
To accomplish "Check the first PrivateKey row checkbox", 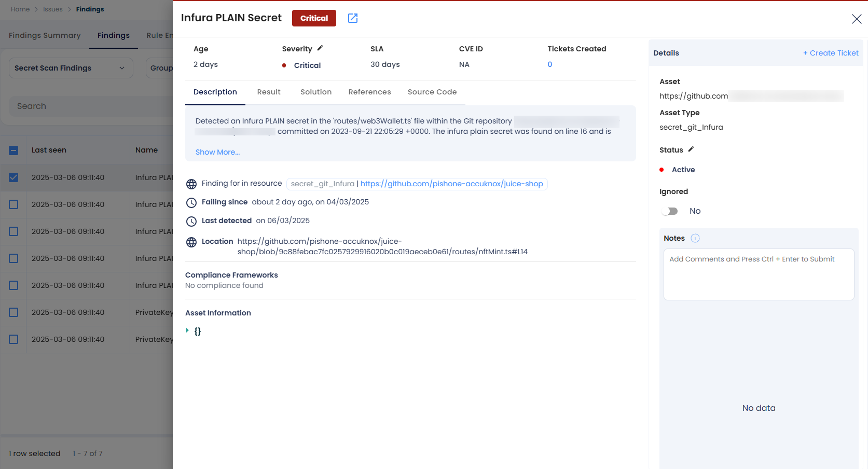I will tap(13, 312).
